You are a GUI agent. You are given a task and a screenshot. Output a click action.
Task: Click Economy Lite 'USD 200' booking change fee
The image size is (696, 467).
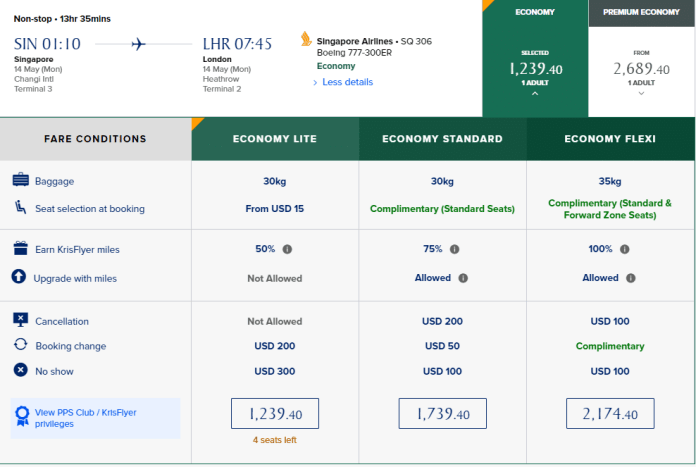[275, 346]
